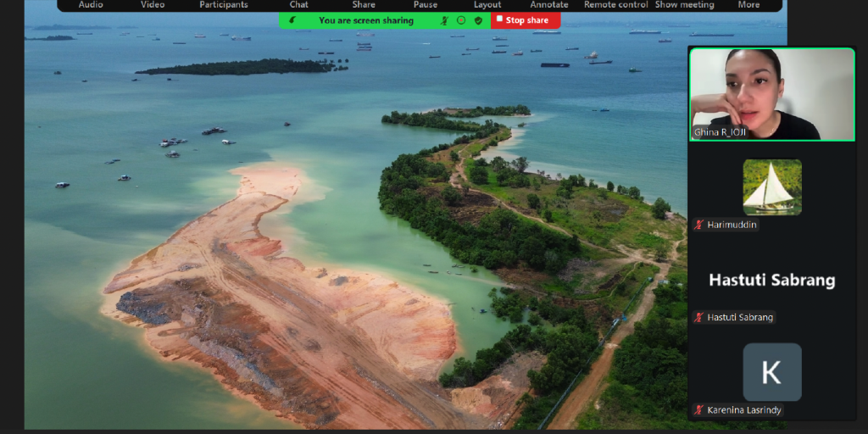Click the Stop share button
868x434 pixels.
click(x=526, y=20)
